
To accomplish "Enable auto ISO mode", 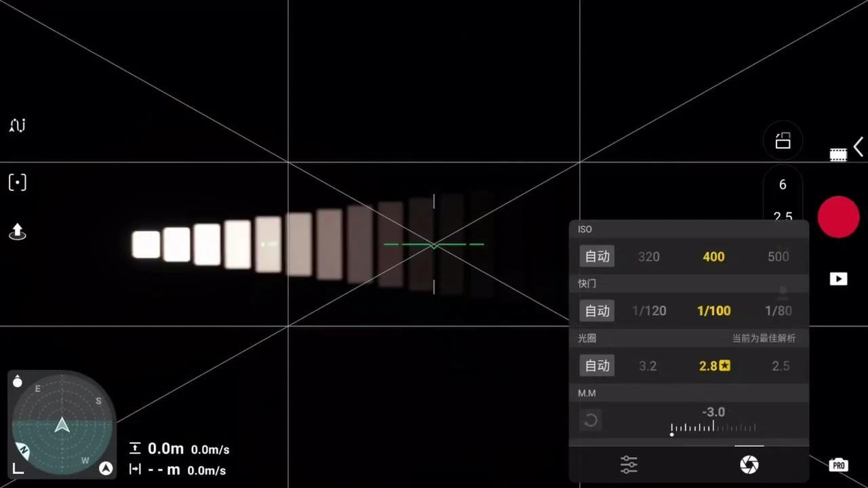I will [x=597, y=256].
